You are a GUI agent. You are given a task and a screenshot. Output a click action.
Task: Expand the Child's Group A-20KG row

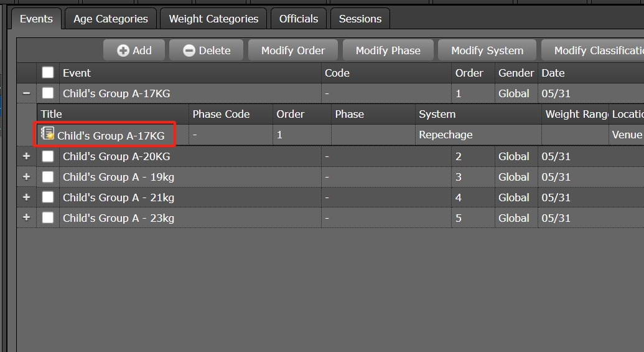click(x=26, y=156)
